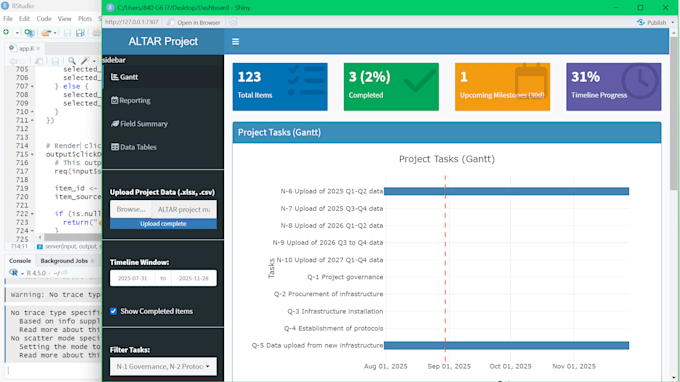Open the Publish dropdown arrow
Image resolution: width=680 pixels, height=382 pixels.
click(x=673, y=23)
